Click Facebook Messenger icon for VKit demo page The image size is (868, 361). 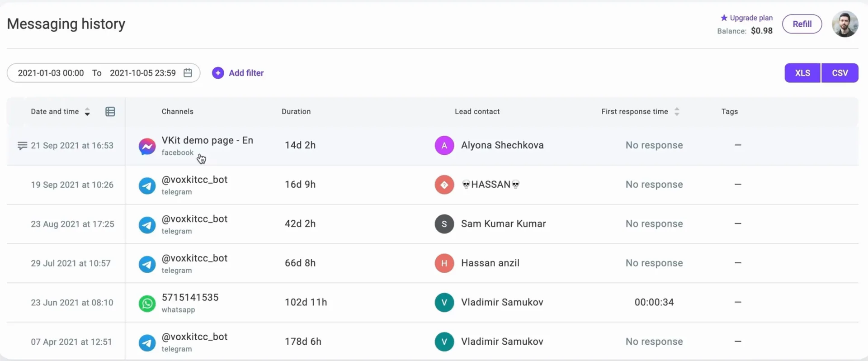pyautogui.click(x=147, y=146)
